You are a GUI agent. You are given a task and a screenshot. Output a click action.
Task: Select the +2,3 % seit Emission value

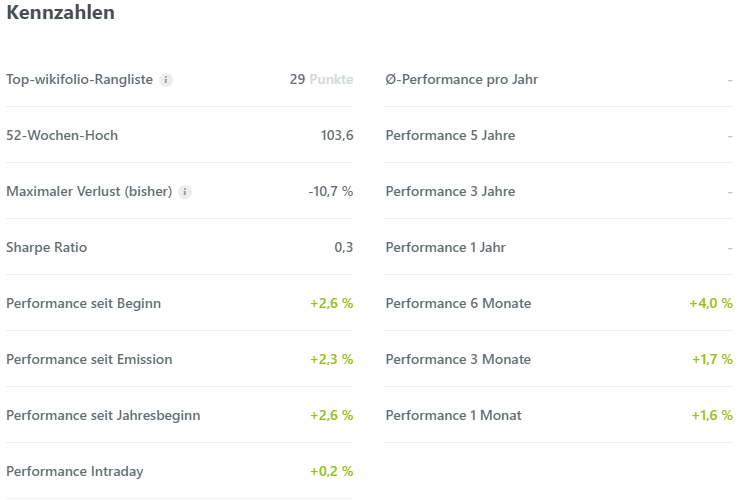pos(332,360)
